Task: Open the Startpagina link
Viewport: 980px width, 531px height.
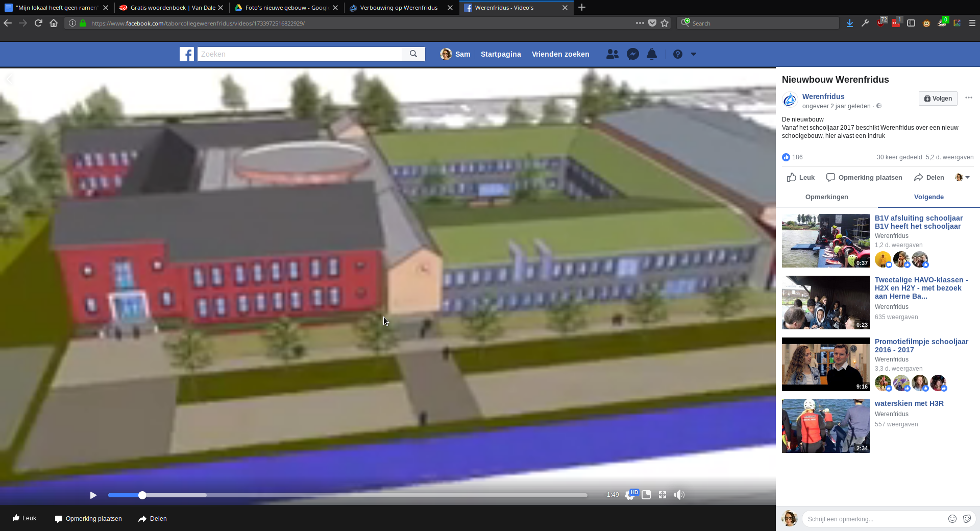Action: [x=501, y=54]
